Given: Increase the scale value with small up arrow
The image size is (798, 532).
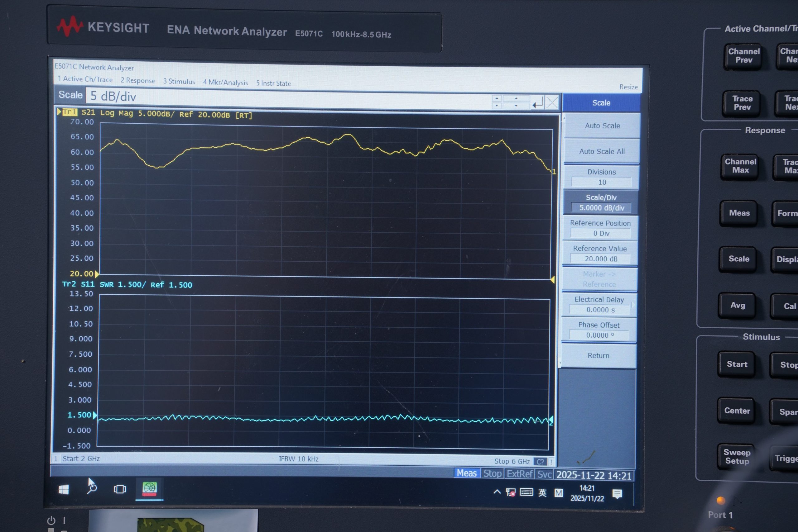Looking at the screenshot, I should point(497,98).
